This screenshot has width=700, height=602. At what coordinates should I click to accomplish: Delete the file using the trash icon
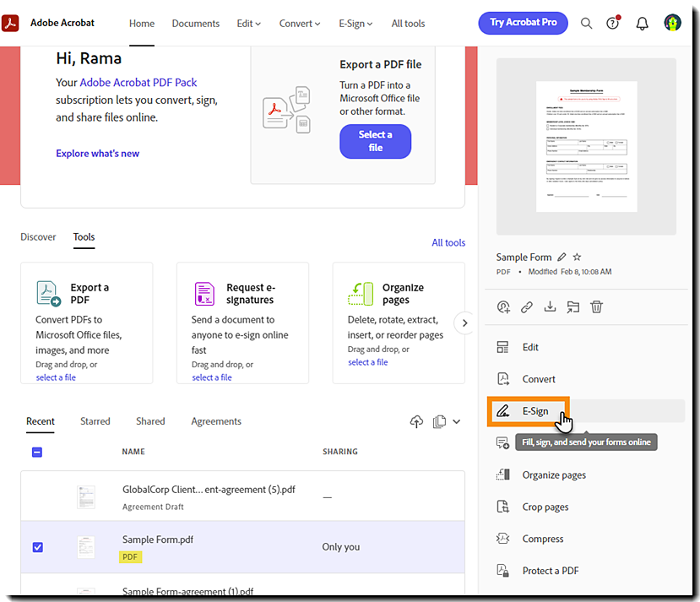[x=596, y=306]
